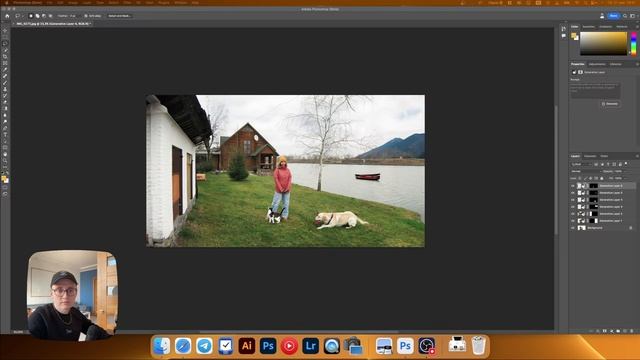Open the workspace switcher at top right
The height and width of the screenshot is (360, 640).
632,16
